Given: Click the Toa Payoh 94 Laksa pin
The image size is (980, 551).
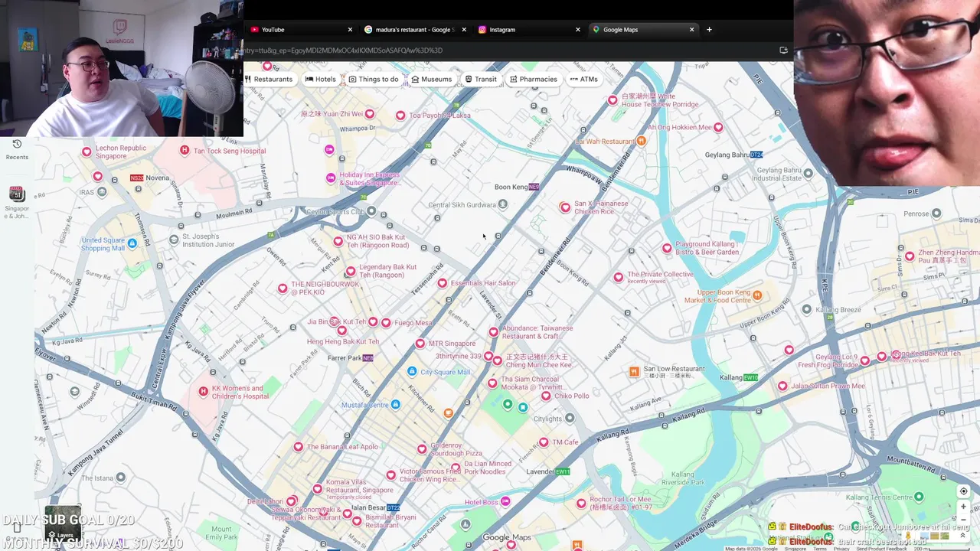Looking at the screenshot, I should click(400, 116).
